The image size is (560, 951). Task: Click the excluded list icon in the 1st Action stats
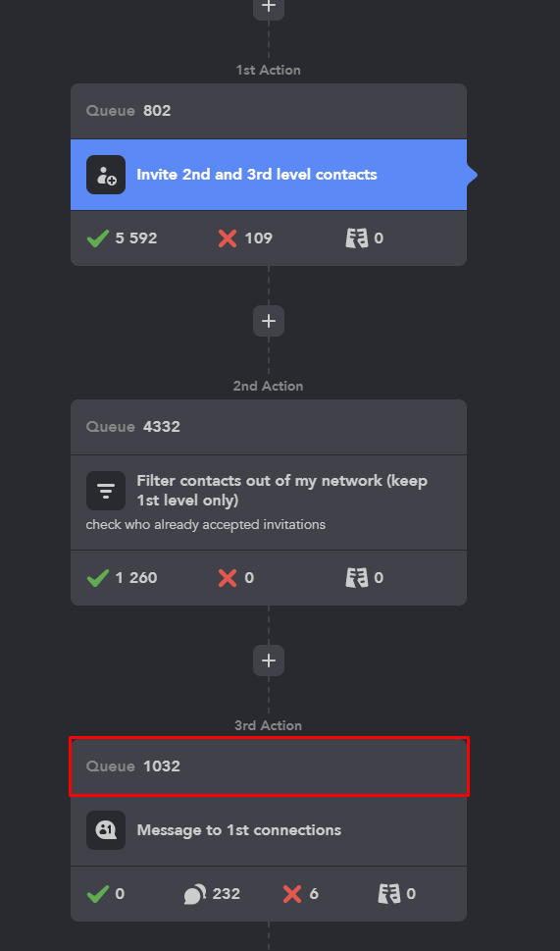pos(357,238)
